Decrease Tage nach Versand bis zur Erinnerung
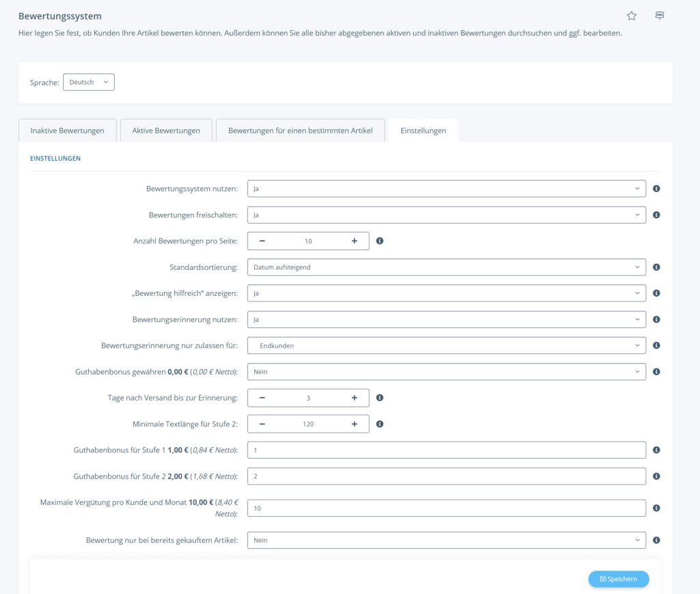This screenshot has height=594, width=700. [x=262, y=398]
